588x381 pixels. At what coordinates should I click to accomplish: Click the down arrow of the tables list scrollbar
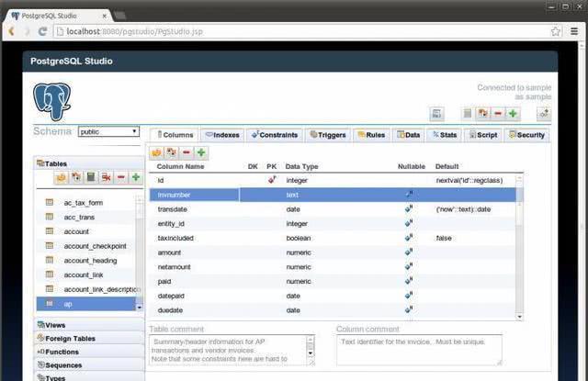pos(139,308)
